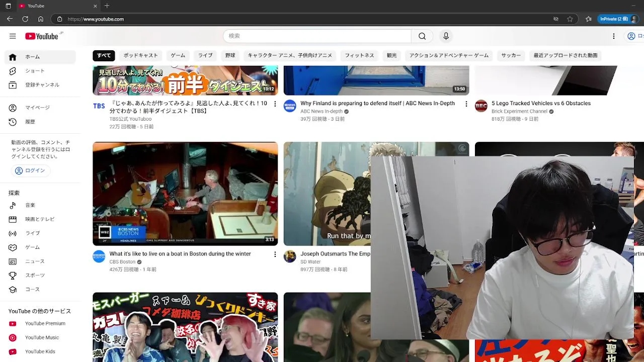Click the sidebar ログイン button

(31, 170)
